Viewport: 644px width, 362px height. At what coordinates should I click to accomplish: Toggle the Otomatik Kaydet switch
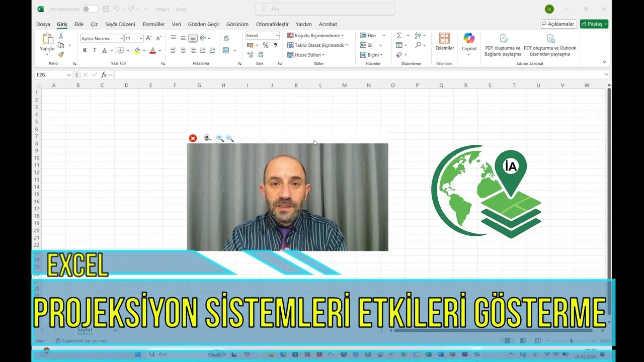(x=90, y=9)
